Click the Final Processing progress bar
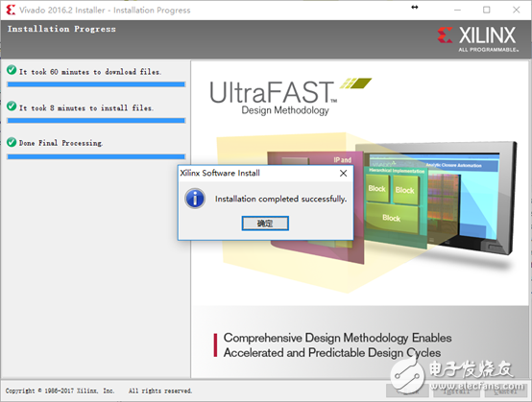 click(96, 156)
